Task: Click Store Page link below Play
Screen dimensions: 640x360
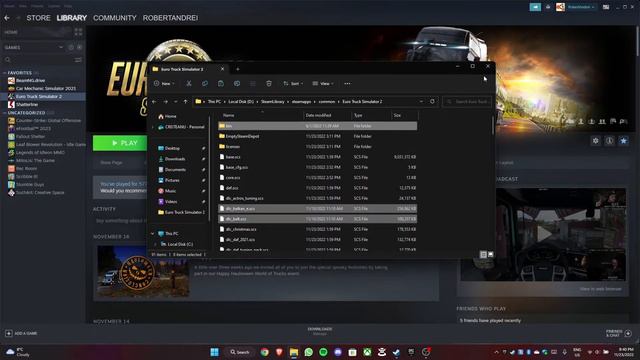Action: coord(111,162)
